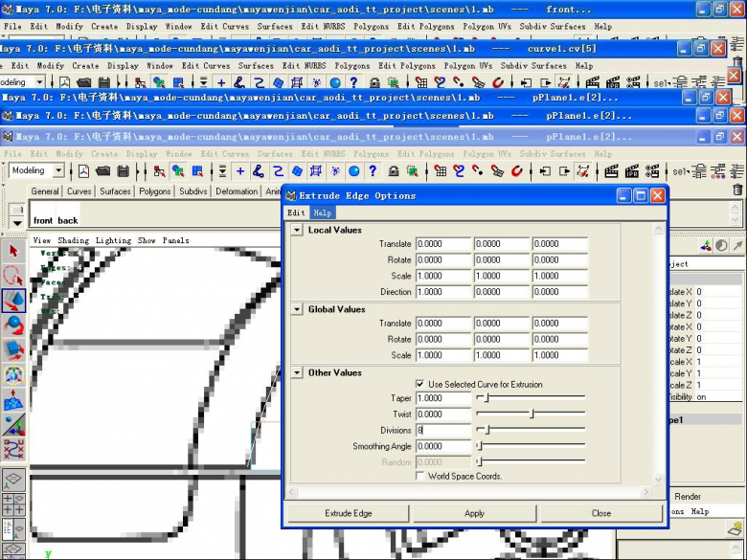Click the Apply button
This screenshot has height=560, width=747.
coord(474,513)
